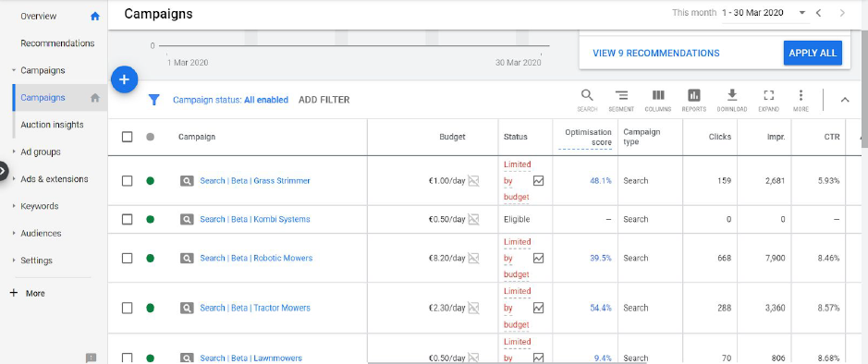868x364 pixels.
Task: Check the Grass Strimmer campaign checkbox
Action: (127, 181)
